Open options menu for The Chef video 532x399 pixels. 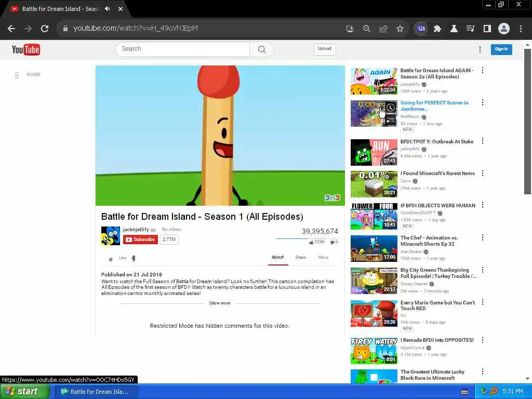[483, 237]
